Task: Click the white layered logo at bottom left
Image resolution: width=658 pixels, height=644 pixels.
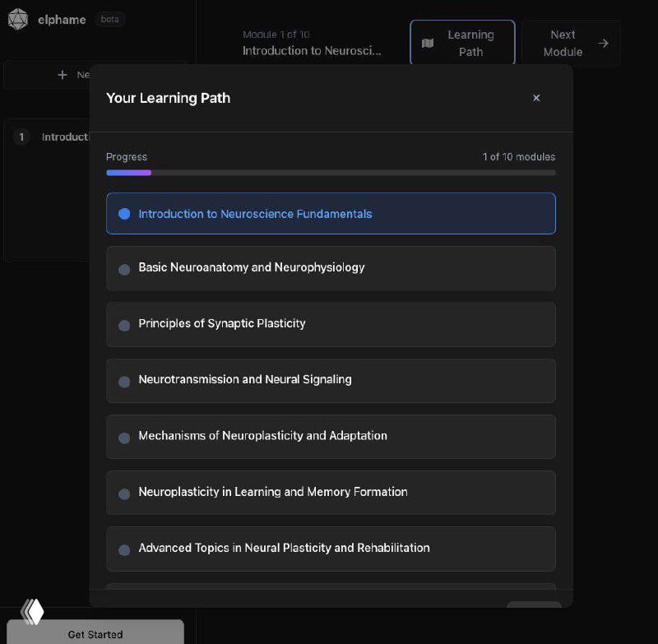Action: [32, 611]
